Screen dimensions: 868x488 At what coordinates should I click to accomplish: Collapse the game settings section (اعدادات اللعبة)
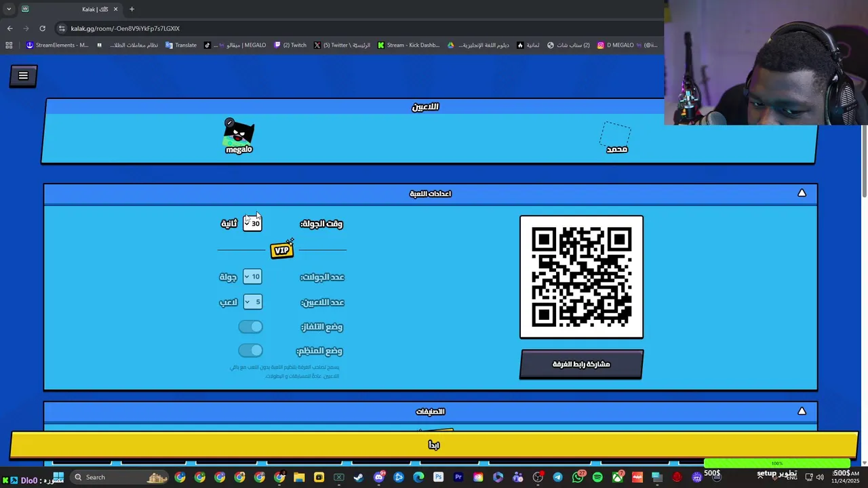(802, 193)
